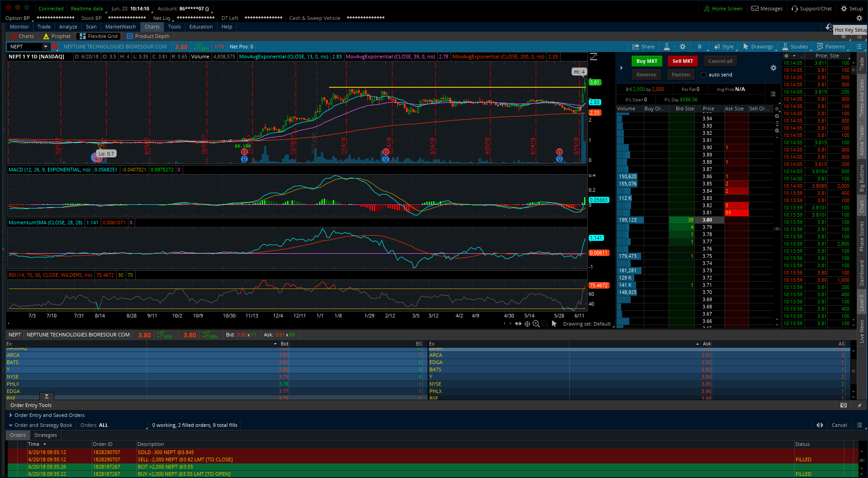Open the NEPT symbol dropdown
This screenshot has width=868, height=478.
45,47
